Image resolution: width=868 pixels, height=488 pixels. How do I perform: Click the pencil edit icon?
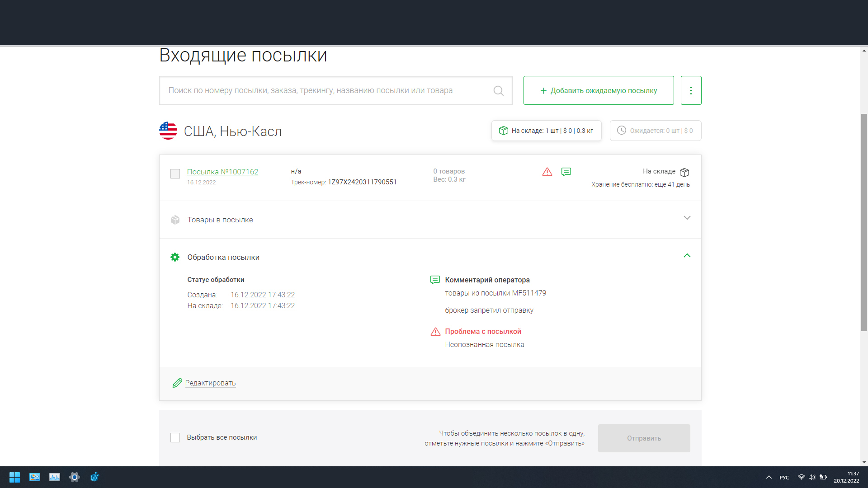tap(177, 383)
